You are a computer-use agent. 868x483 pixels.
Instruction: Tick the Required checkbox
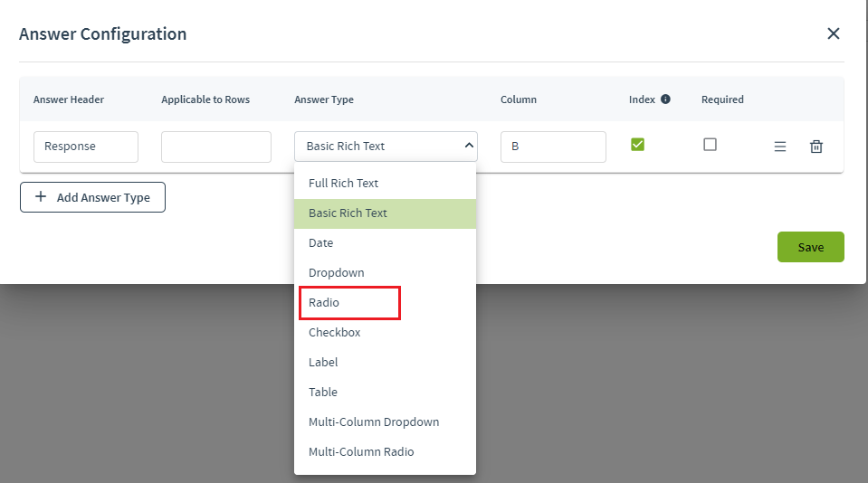tap(710, 145)
